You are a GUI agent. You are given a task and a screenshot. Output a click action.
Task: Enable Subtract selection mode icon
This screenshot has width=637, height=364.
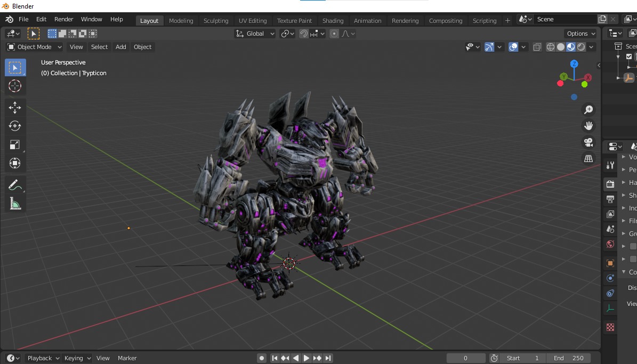click(x=72, y=34)
